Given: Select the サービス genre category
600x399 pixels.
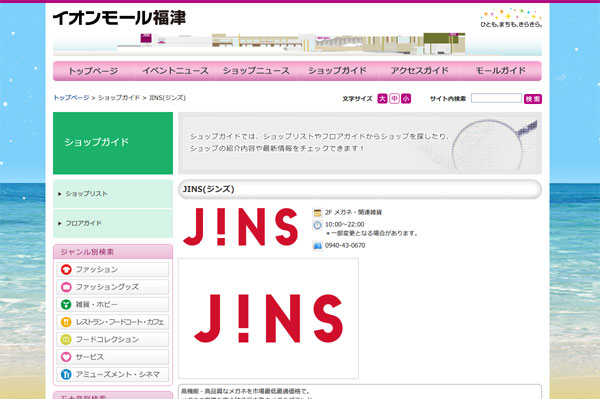Looking at the screenshot, I should (112, 357).
